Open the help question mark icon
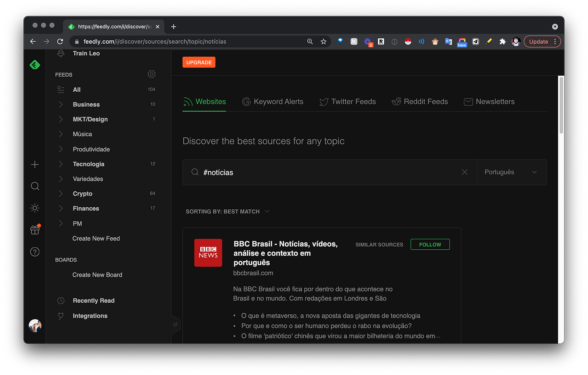Screen dimensions: 588x375 [35, 252]
